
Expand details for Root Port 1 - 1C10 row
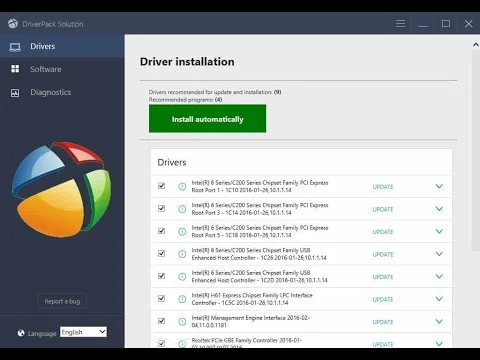click(439, 186)
